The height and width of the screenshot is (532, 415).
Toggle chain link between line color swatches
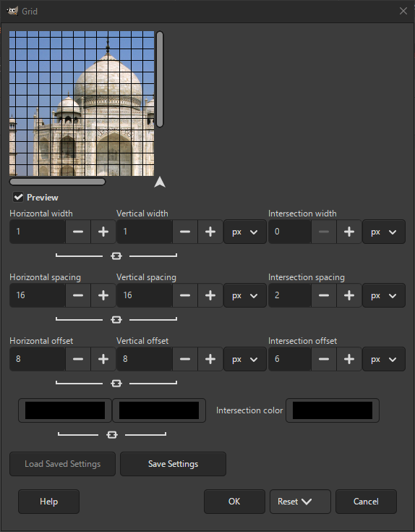tap(112, 434)
